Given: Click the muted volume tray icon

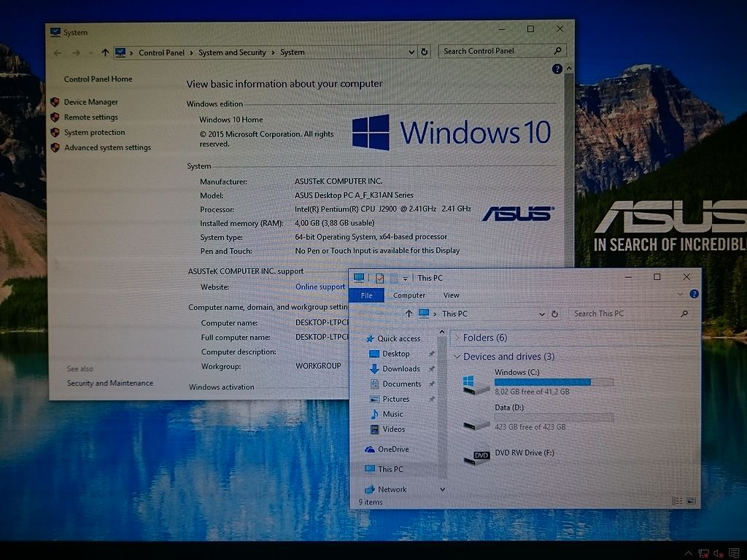Looking at the screenshot, I should click(719, 553).
